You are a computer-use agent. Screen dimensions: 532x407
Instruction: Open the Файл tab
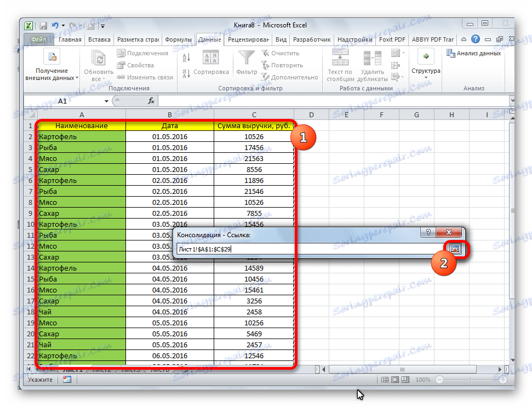[38, 39]
